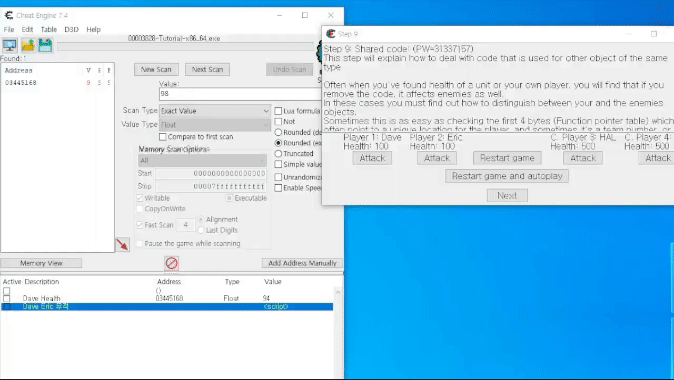Image resolution: width=674 pixels, height=380 pixels.
Task: Edit the Stop address field
Action: click(211, 187)
